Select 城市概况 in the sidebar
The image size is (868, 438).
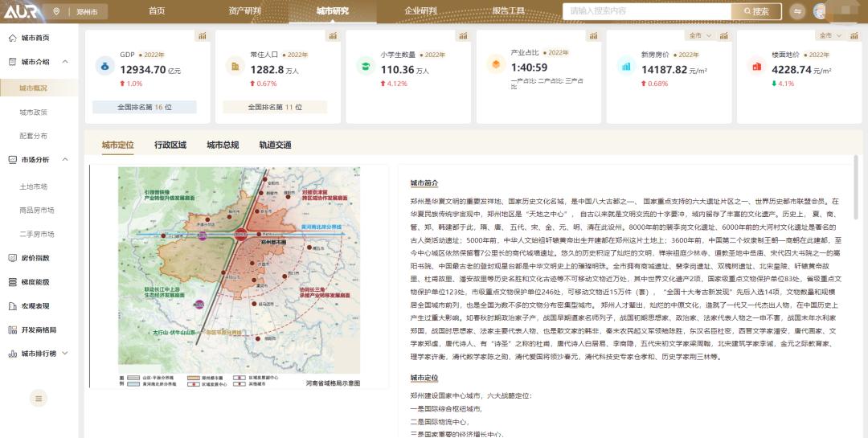click(x=33, y=88)
